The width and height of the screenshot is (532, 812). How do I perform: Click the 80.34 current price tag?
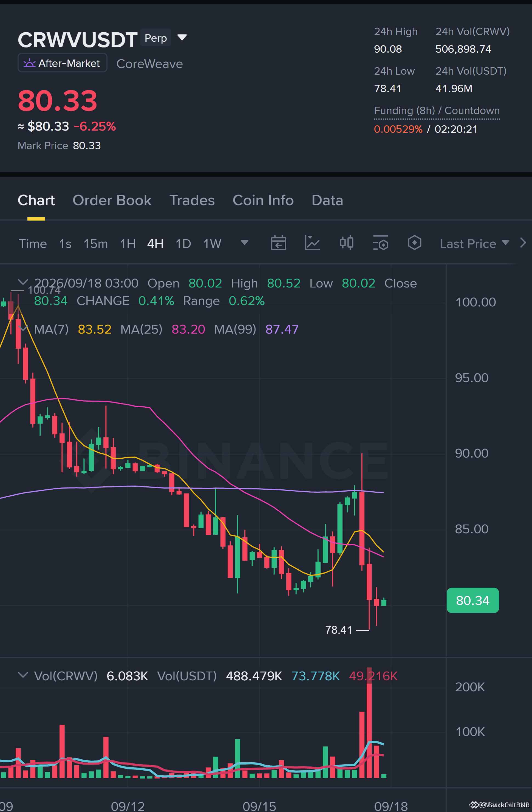473,600
